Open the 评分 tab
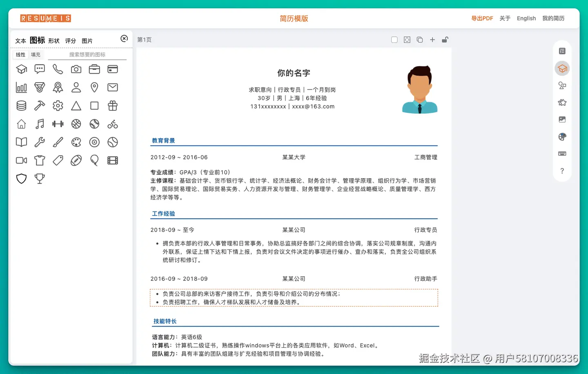This screenshot has height=374, width=588. [x=70, y=40]
